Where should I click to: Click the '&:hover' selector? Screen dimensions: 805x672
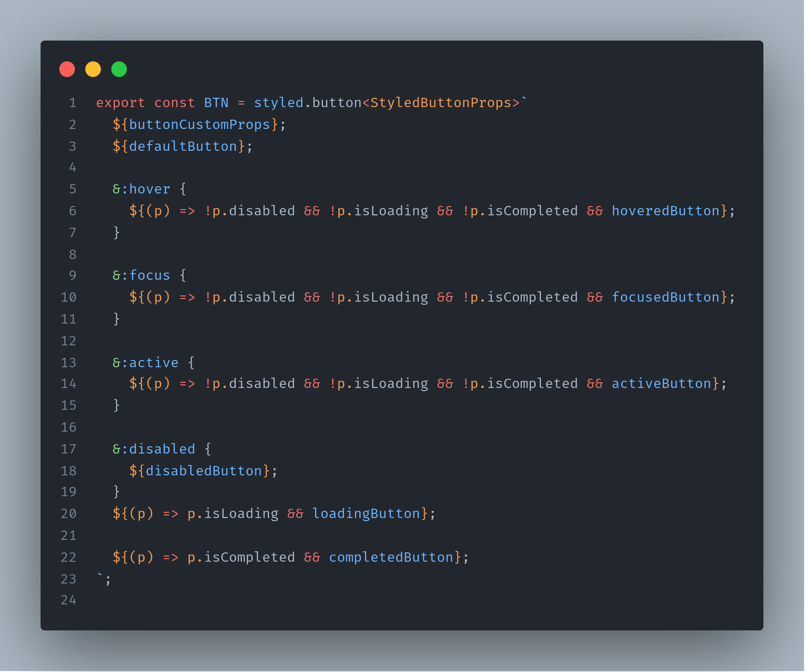pyautogui.click(x=141, y=189)
